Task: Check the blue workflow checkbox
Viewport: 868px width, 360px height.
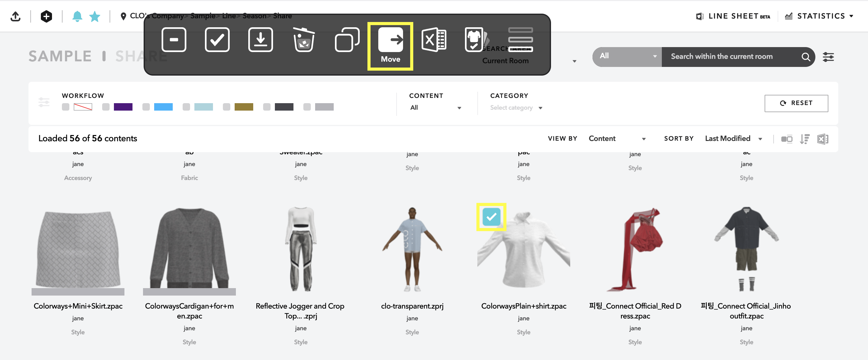Action: [x=146, y=107]
